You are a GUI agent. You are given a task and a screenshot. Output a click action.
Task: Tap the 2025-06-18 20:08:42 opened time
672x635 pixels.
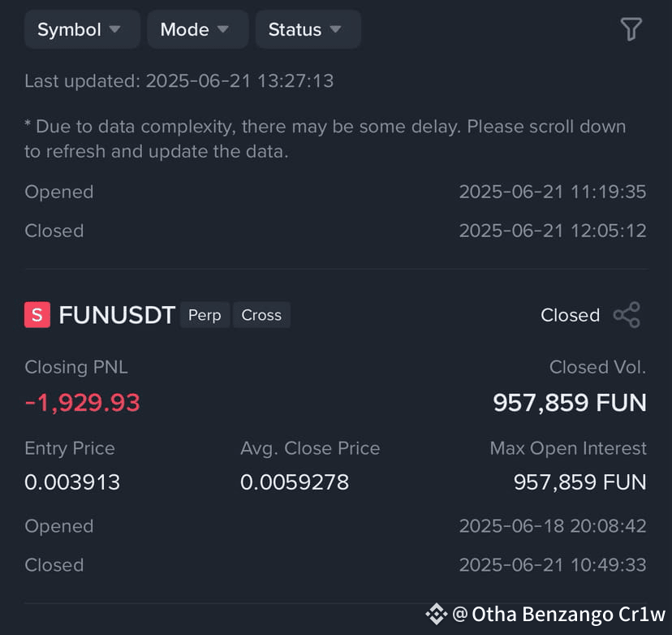tap(553, 526)
